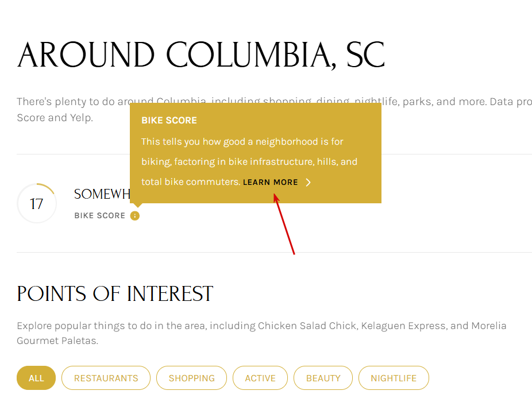Click the Around Columbia, SC heading
The width and height of the screenshot is (532, 406).
pyautogui.click(x=201, y=56)
